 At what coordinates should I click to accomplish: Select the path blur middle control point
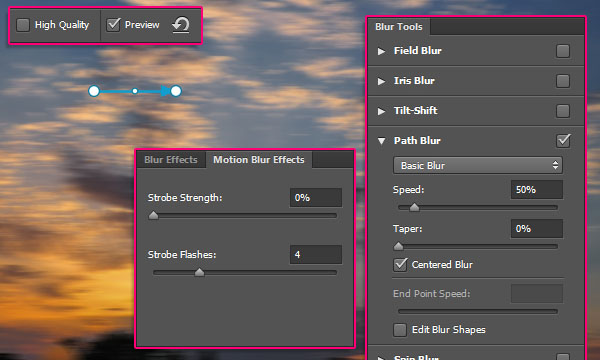tap(135, 91)
